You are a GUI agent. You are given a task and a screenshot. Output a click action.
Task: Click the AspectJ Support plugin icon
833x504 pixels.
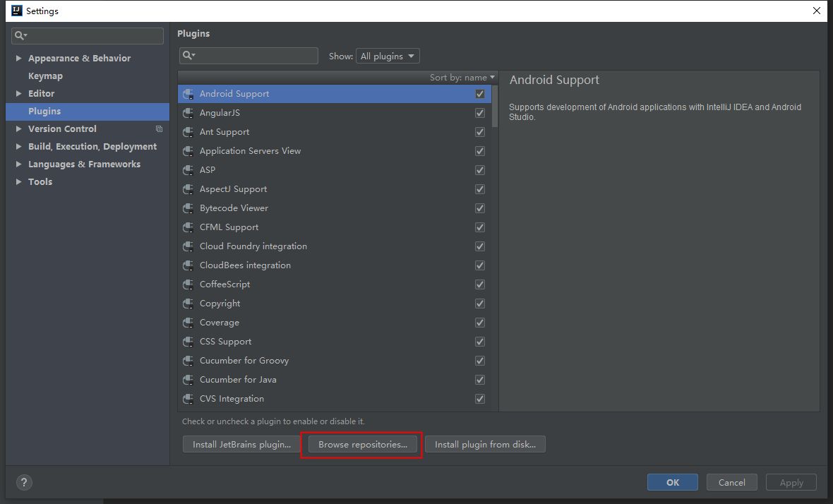coord(188,190)
